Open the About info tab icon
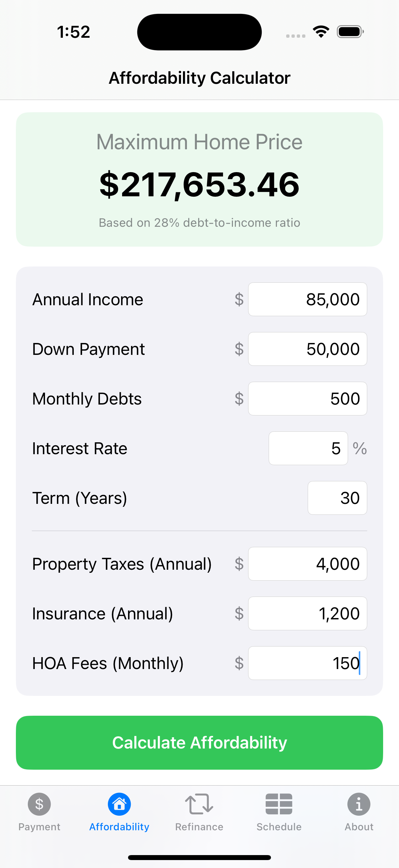399x868 pixels. (359, 804)
